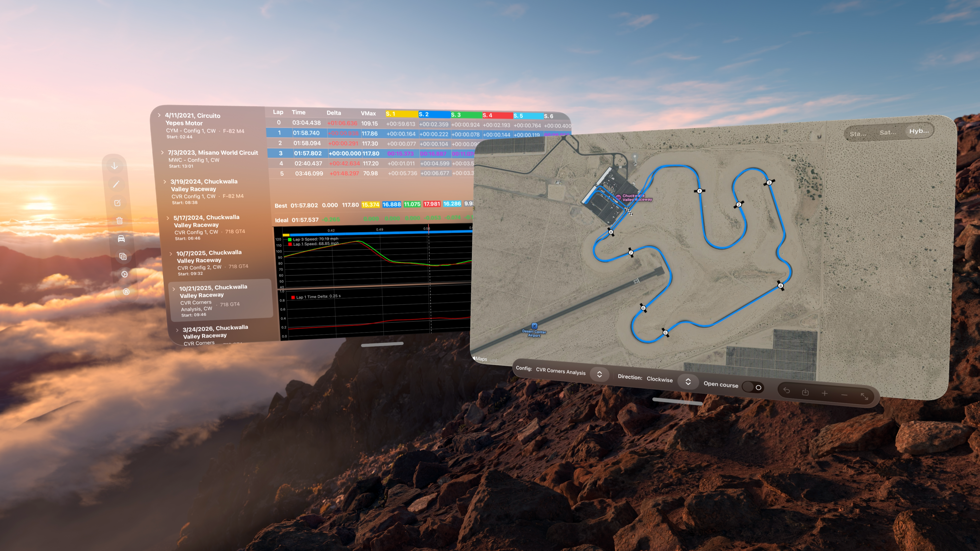Click the Lap 1 Time Delta legend

(316, 297)
